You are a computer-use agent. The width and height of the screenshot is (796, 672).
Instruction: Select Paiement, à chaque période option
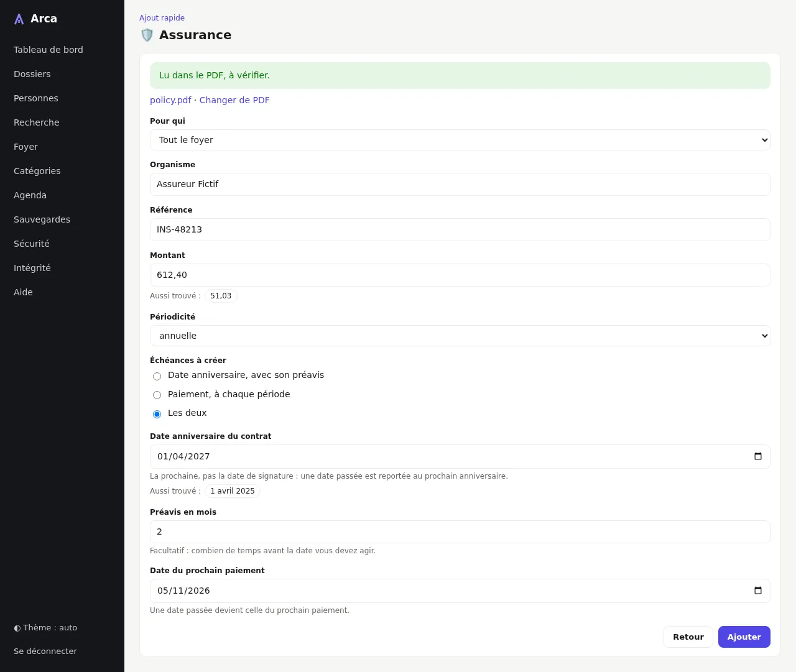[157, 395]
